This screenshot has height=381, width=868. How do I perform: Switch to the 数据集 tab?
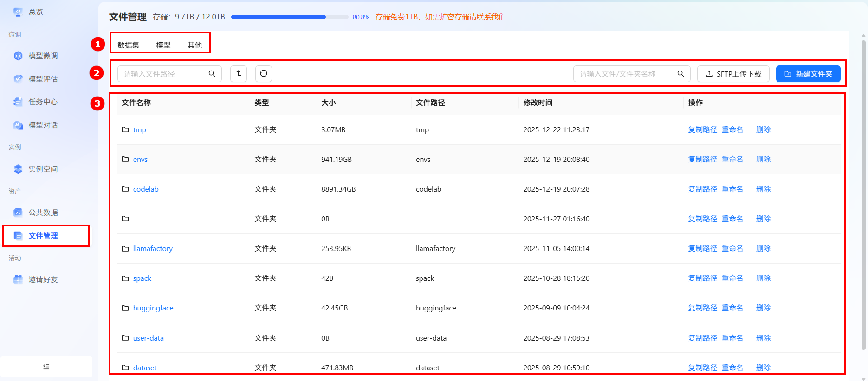(x=128, y=45)
